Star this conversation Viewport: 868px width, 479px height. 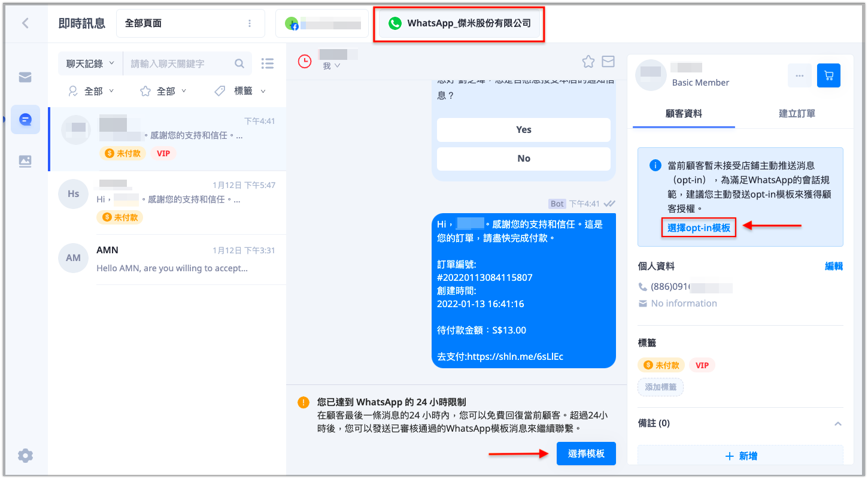tap(588, 61)
